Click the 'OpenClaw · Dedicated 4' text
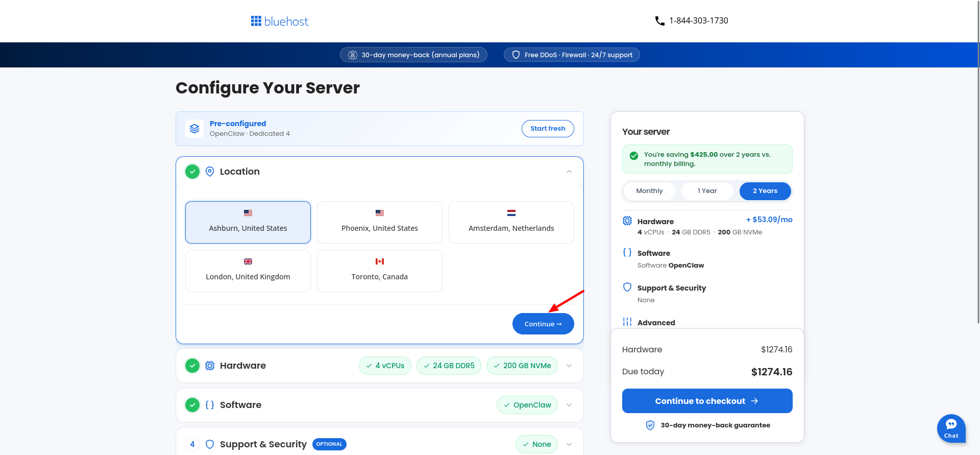This screenshot has width=980, height=455. (x=250, y=134)
